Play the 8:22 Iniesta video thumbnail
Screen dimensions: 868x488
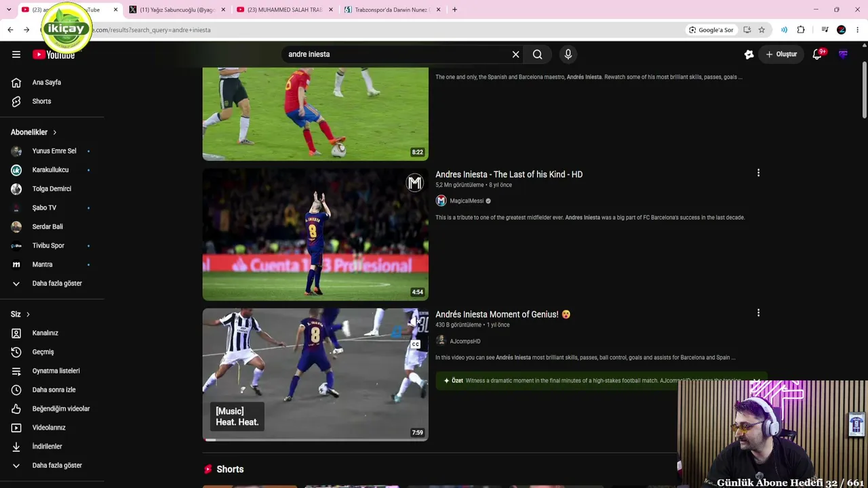(x=315, y=114)
